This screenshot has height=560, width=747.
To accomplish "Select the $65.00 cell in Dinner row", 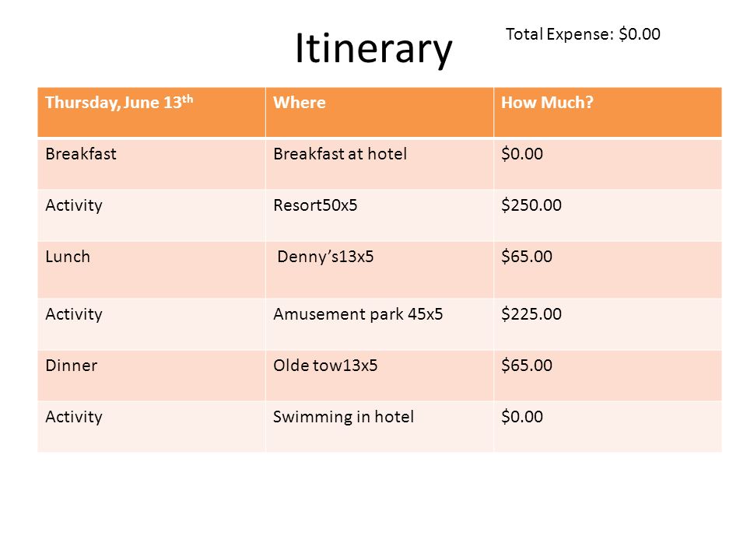I will tap(608, 376).
